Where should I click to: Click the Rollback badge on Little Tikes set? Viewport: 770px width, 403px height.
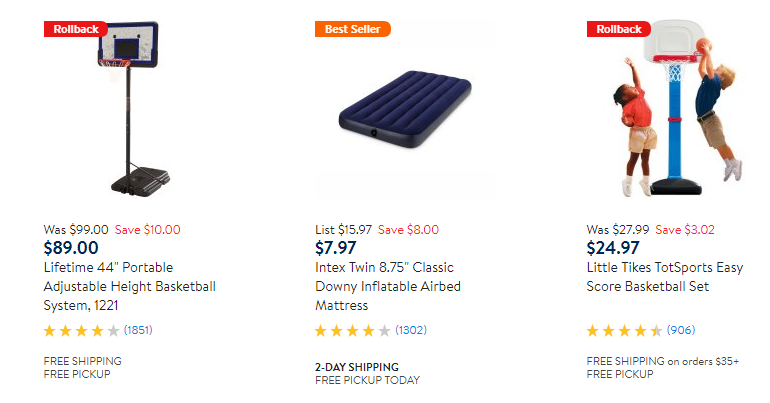click(x=618, y=29)
